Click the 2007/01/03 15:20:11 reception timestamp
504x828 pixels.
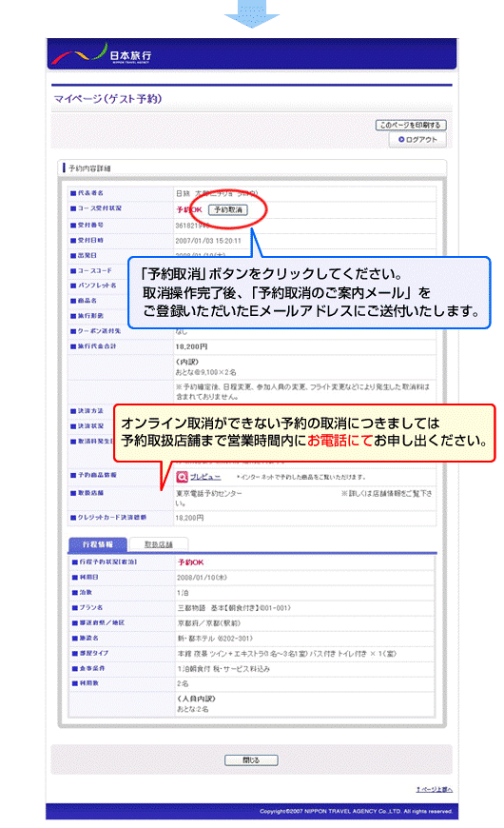coord(208,240)
